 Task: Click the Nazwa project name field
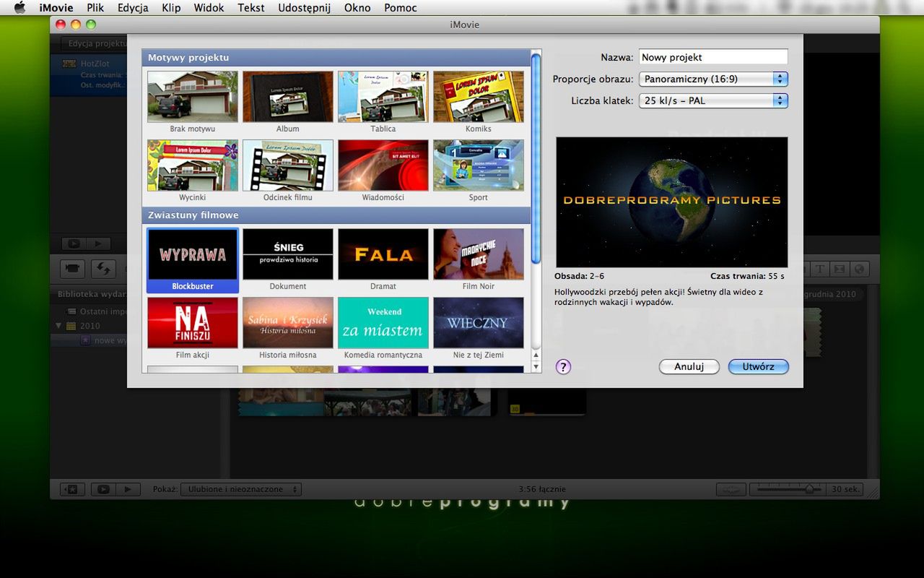click(712, 57)
